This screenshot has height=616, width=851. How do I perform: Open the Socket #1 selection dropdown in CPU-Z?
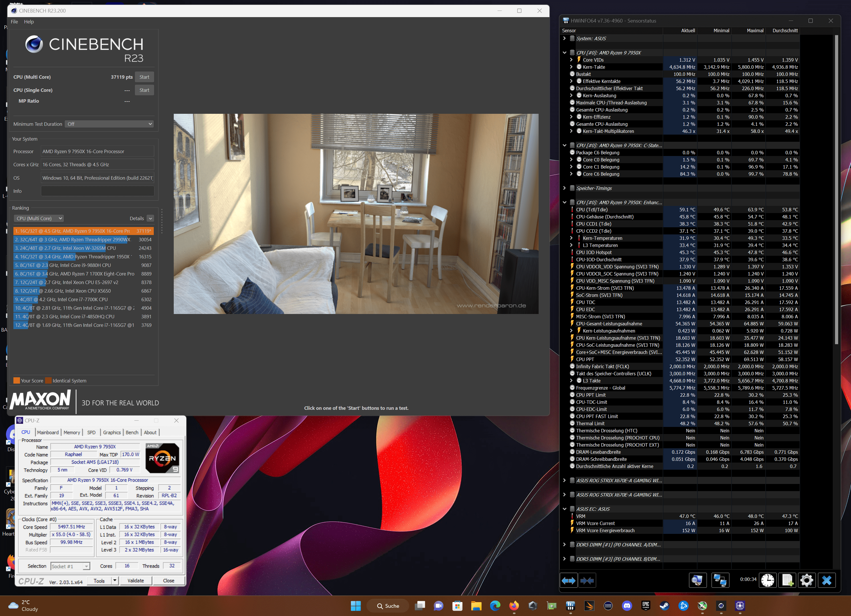[70, 566]
